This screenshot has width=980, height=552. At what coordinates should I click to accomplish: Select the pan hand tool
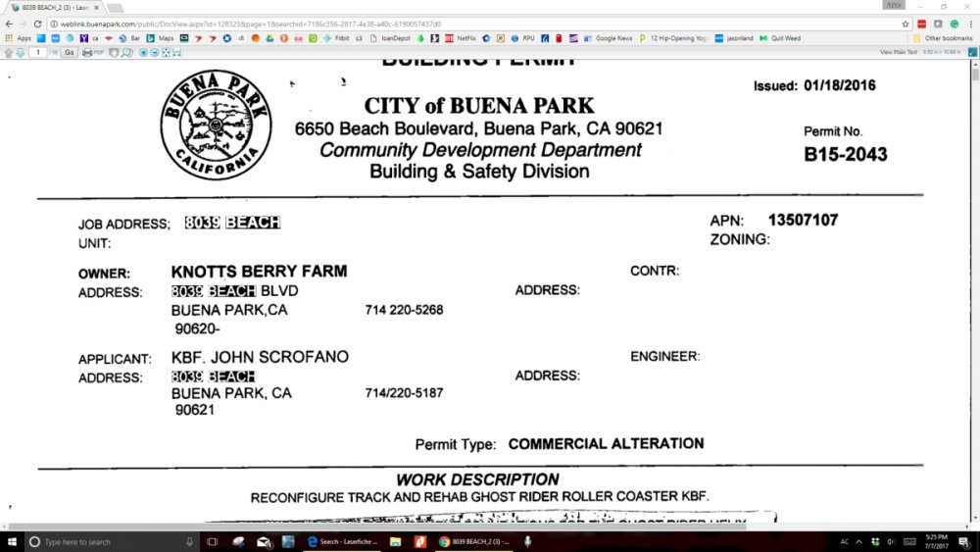pyautogui.click(x=113, y=52)
